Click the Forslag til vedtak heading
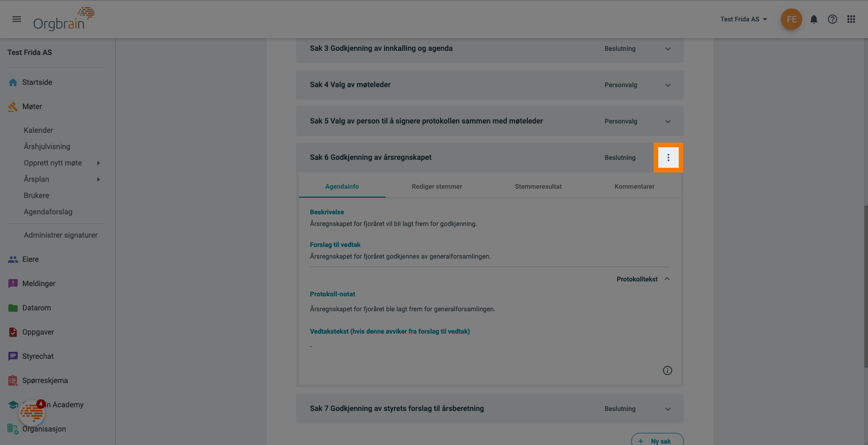Image resolution: width=868 pixels, height=445 pixels. [335, 245]
